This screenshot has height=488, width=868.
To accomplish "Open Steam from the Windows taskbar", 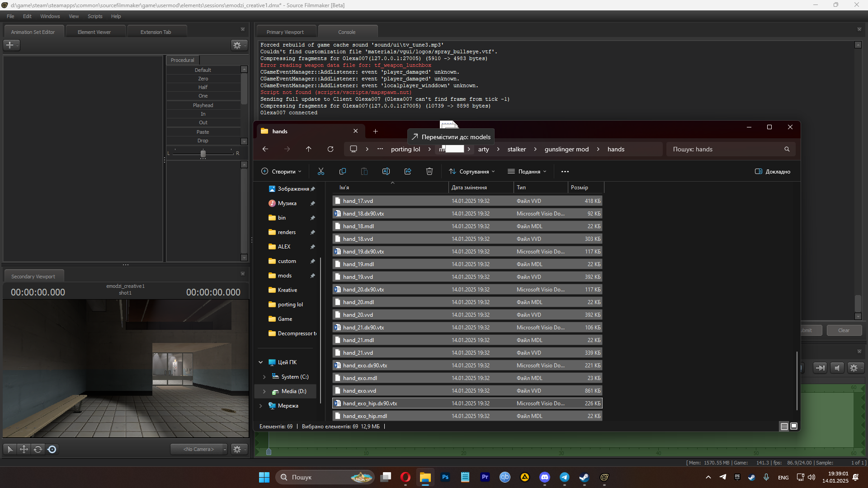I will (x=584, y=477).
